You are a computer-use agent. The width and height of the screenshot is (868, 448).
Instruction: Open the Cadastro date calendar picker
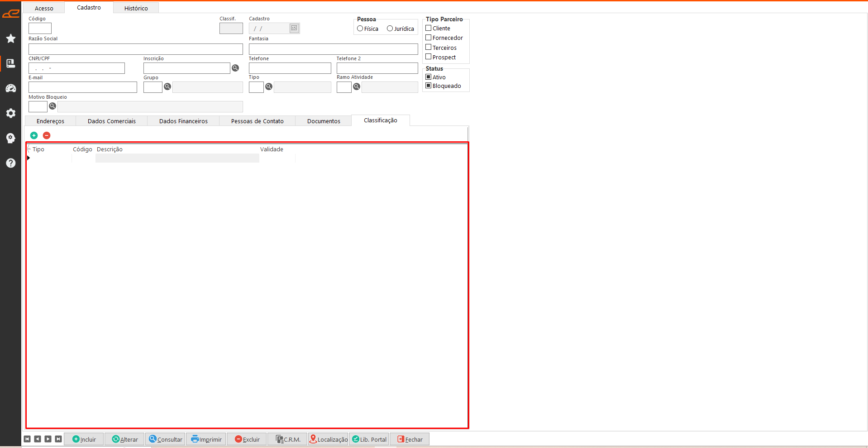[x=294, y=28]
